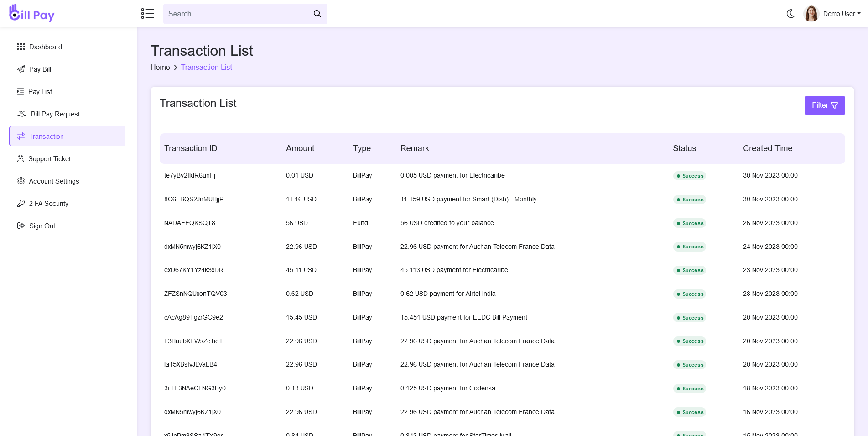Open Dashboard from the sidebar
868x436 pixels.
click(x=68, y=47)
